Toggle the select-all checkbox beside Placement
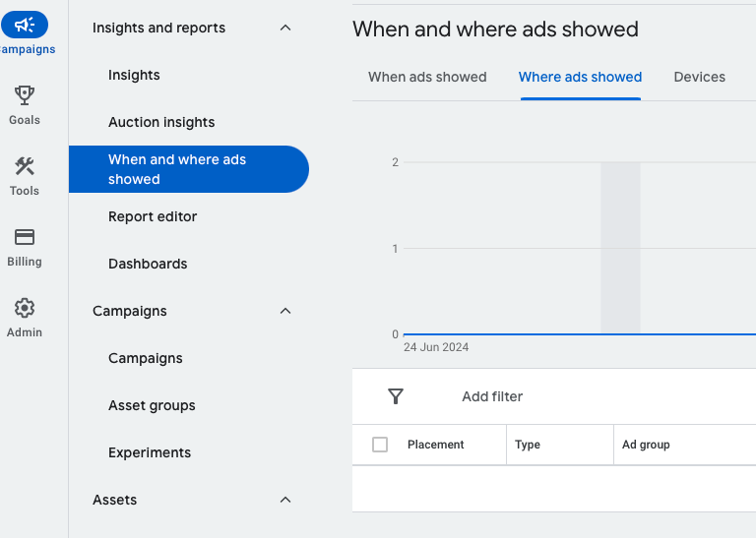The width and height of the screenshot is (756, 538). coord(380,445)
